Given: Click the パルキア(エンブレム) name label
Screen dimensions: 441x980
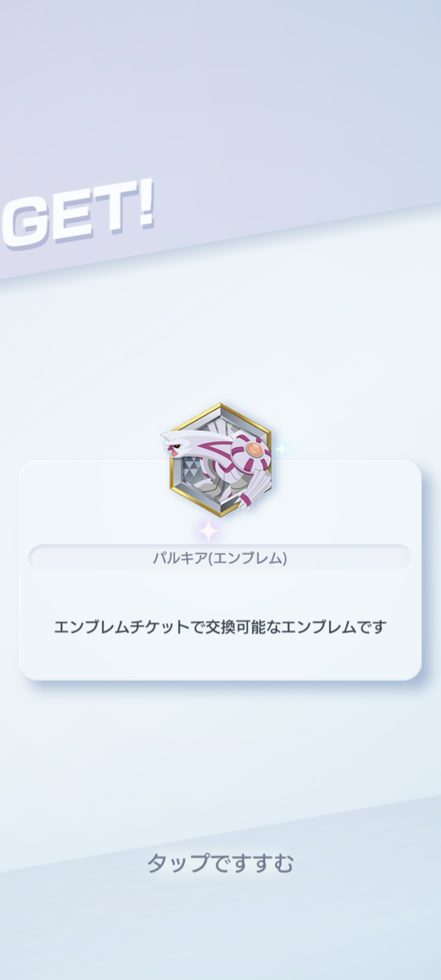Looking at the screenshot, I should (x=220, y=558).
